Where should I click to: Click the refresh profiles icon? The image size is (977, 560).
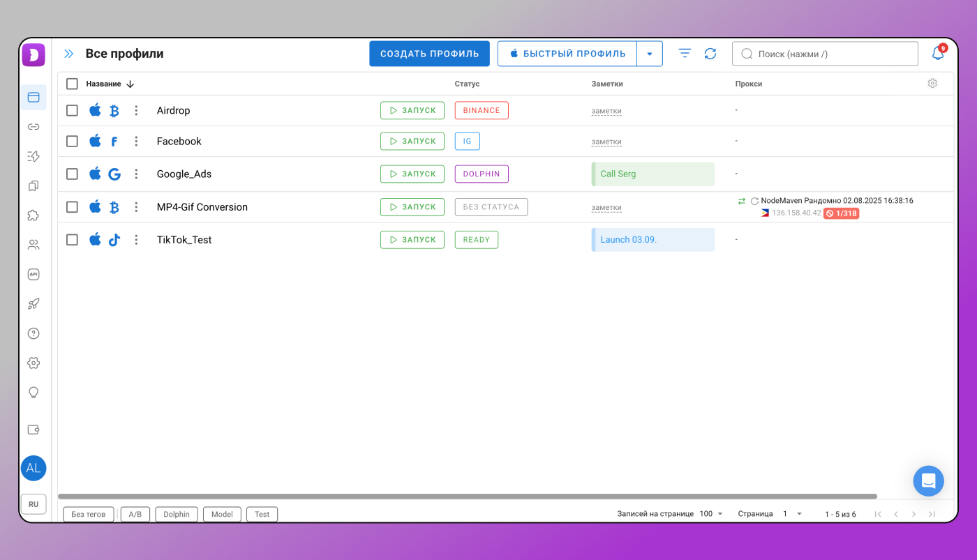(710, 54)
